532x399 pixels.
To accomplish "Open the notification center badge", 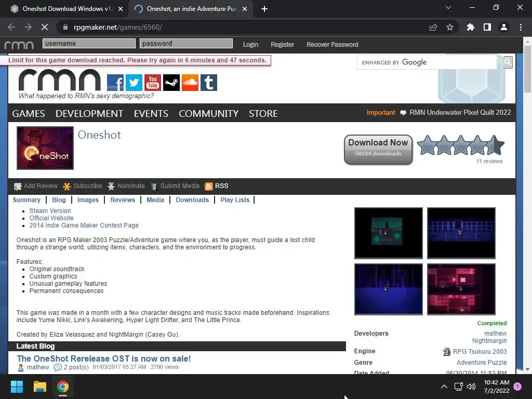I will pyautogui.click(x=517, y=386).
